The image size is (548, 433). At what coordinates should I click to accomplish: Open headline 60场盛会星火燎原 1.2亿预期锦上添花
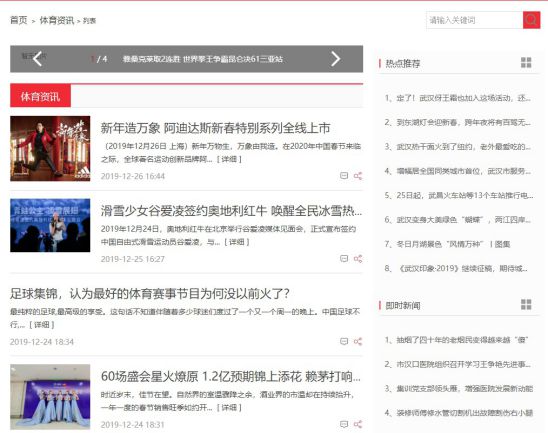coord(231,376)
